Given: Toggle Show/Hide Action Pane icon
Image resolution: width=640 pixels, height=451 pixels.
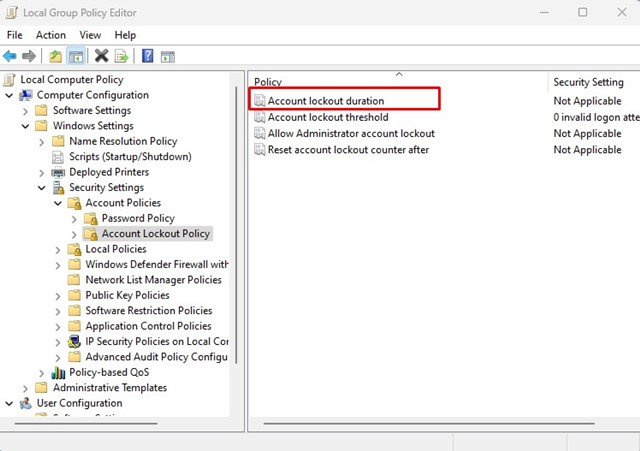Looking at the screenshot, I should 167,56.
